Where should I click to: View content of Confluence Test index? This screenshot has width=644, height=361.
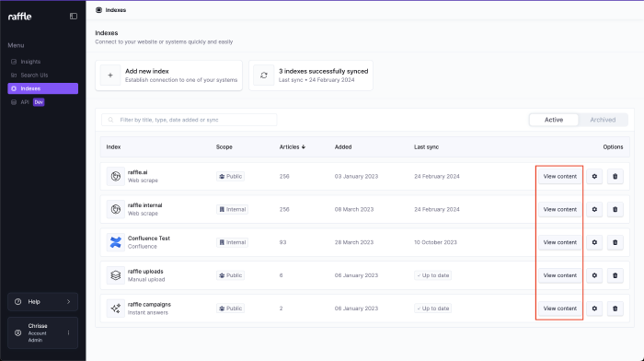coord(559,242)
